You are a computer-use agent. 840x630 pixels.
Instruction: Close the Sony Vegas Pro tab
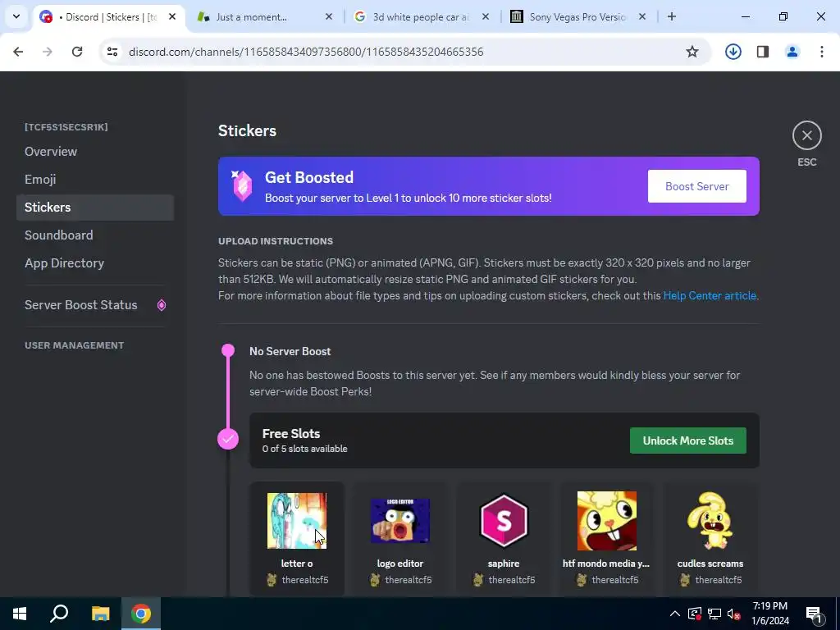(642, 16)
